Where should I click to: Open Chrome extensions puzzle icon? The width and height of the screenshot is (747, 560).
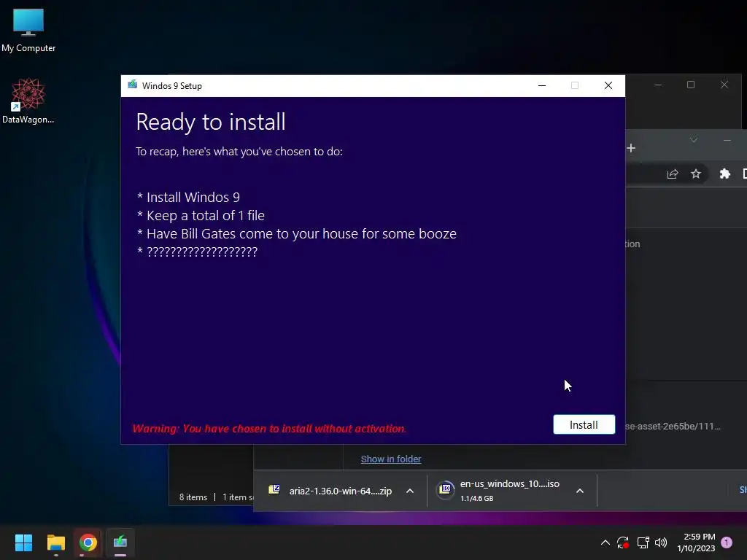[x=724, y=174]
